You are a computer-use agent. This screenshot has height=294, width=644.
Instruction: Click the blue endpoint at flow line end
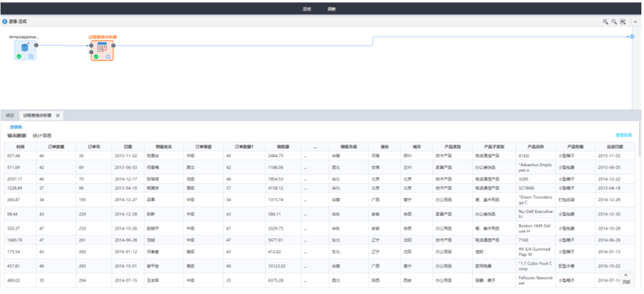coord(632,36)
